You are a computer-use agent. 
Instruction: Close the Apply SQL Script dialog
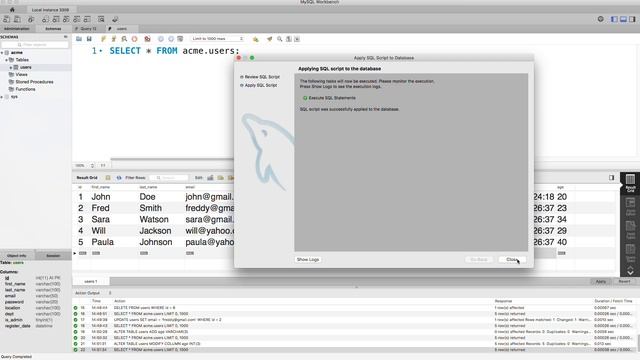(x=512, y=260)
